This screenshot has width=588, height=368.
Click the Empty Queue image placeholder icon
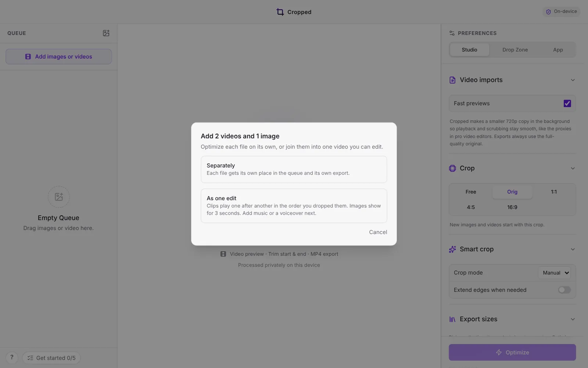pyautogui.click(x=58, y=197)
